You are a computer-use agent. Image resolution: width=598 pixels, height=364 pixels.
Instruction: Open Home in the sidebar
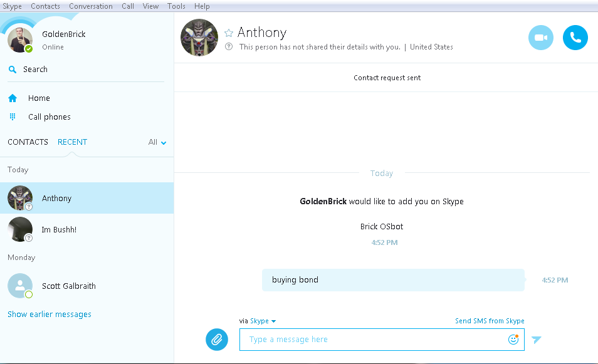39,98
